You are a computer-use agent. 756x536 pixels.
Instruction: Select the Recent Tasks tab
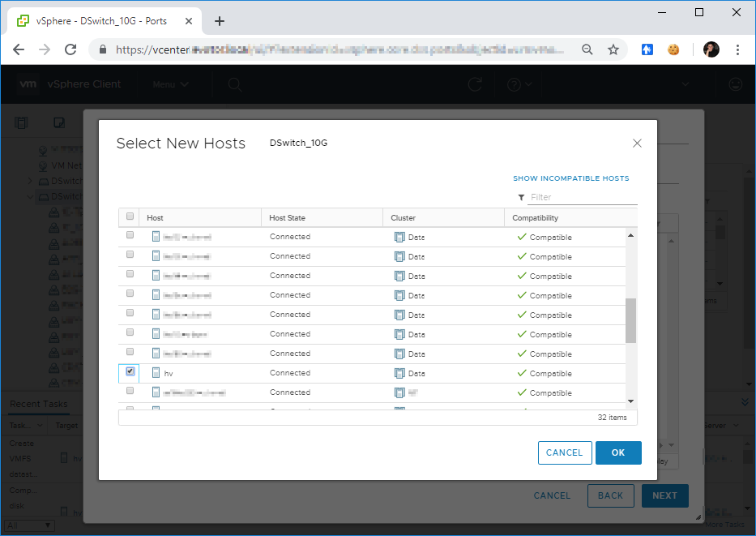pyautogui.click(x=39, y=404)
